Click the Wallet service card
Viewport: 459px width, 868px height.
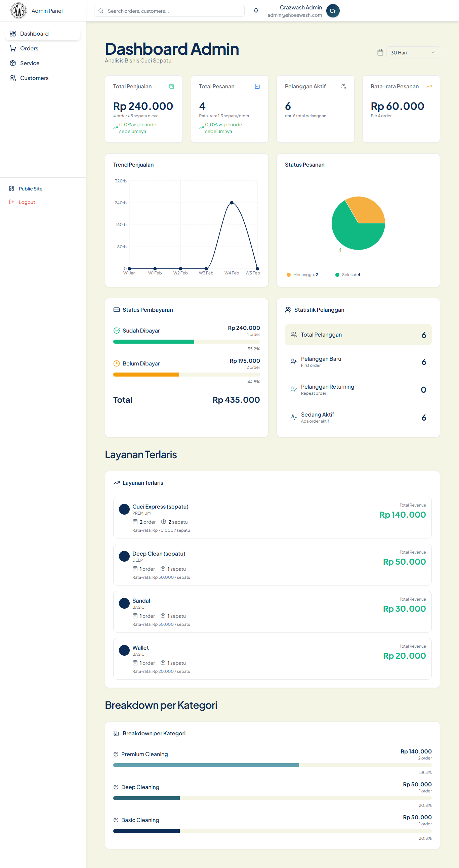pyautogui.click(x=272, y=659)
